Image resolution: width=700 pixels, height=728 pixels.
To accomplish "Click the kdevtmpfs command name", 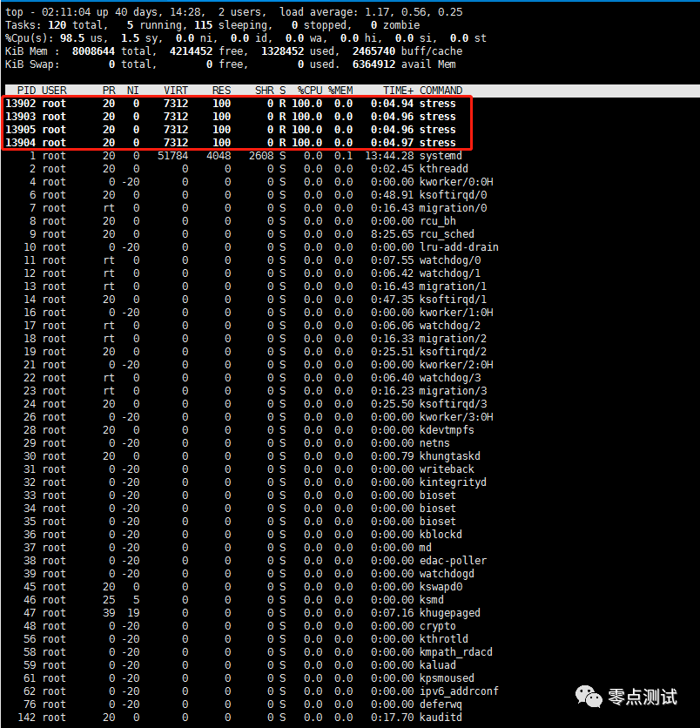I will (x=447, y=429).
